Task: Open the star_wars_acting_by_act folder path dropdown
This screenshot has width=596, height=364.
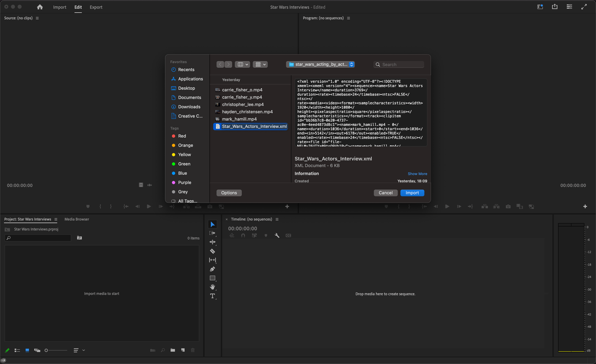Action: coord(320,64)
